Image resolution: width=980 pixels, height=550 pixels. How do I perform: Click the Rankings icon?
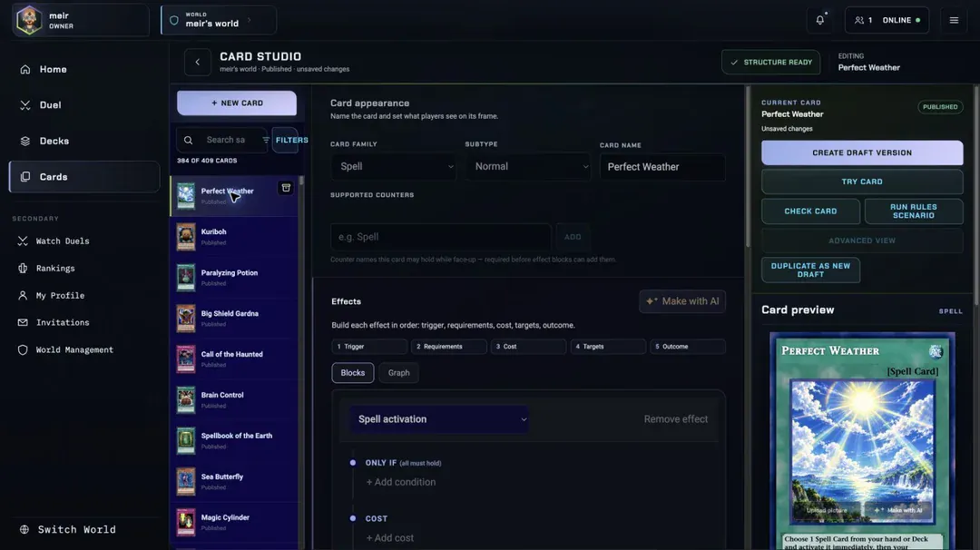tap(23, 268)
